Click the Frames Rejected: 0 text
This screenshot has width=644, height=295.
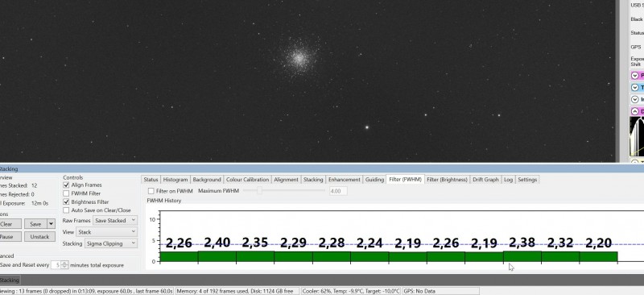[x=17, y=194]
